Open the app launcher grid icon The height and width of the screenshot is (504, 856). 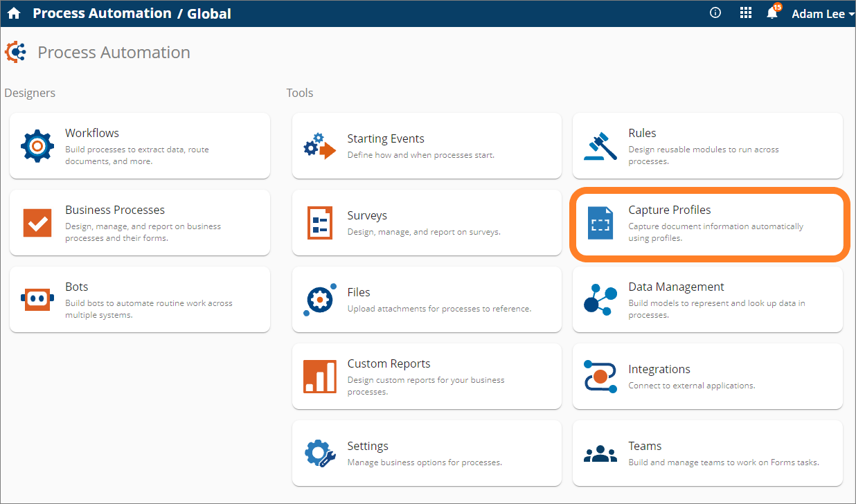point(745,12)
